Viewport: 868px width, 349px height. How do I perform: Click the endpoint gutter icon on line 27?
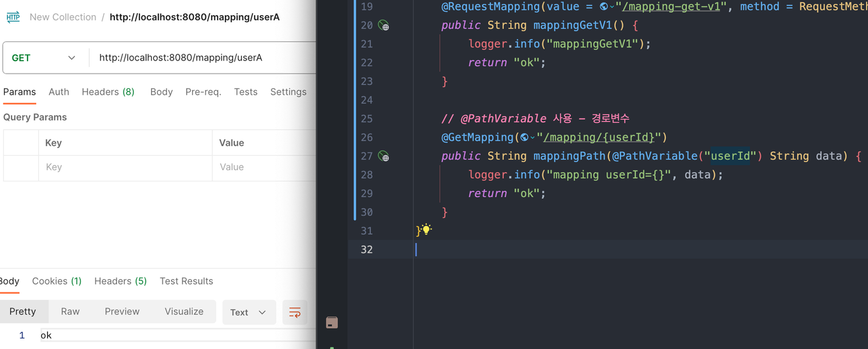coord(383,156)
